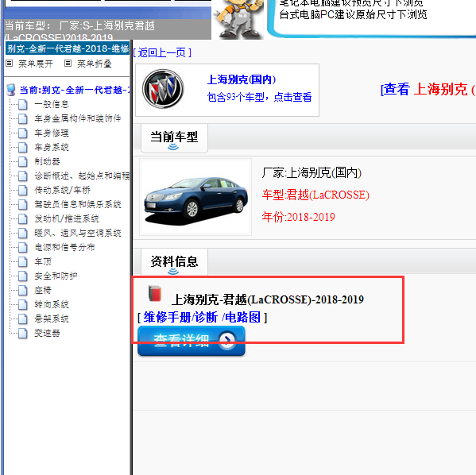Select the 资料信息 tab

pyautogui.click(x=174, y=263)
